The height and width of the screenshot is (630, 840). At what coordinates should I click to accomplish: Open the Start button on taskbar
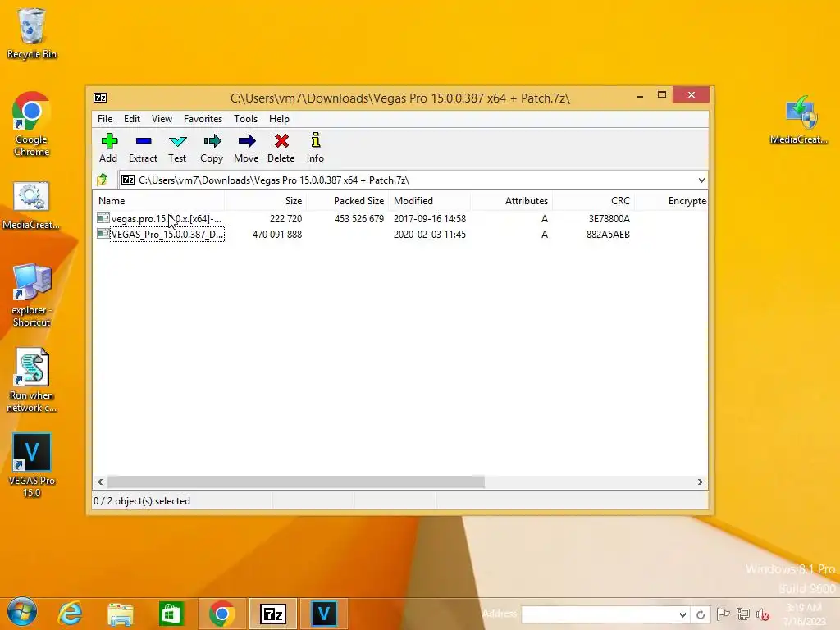[x=22, y=613]
